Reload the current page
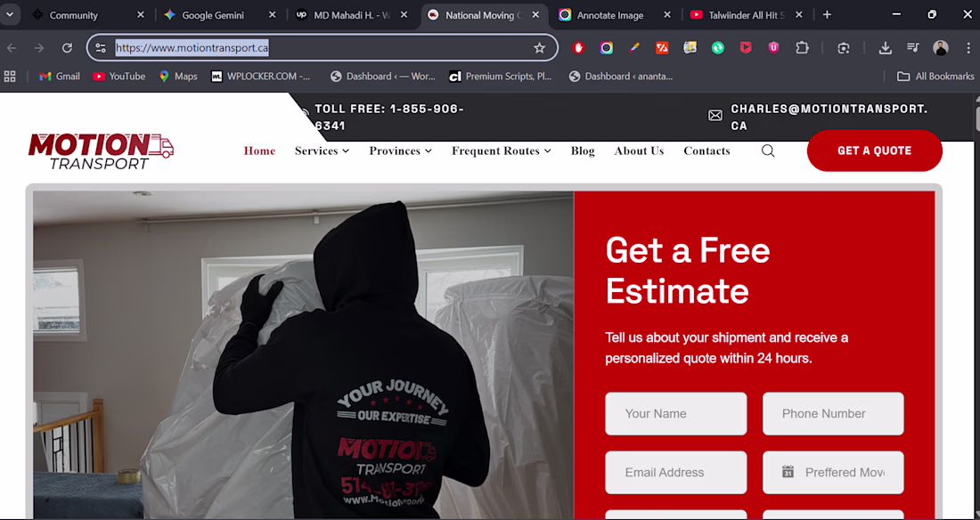Image resolution: width=980 pixels, height=520 pixels. pos(67,48)
